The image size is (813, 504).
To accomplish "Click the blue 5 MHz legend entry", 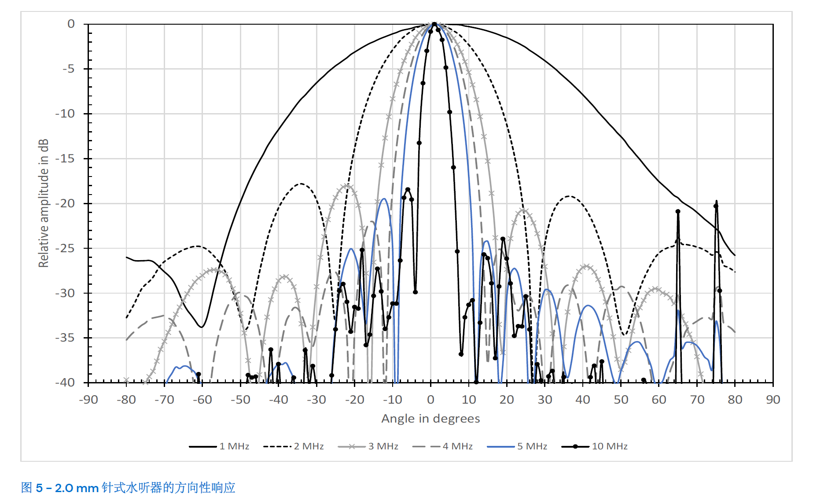I will click(x=517, y=446).
